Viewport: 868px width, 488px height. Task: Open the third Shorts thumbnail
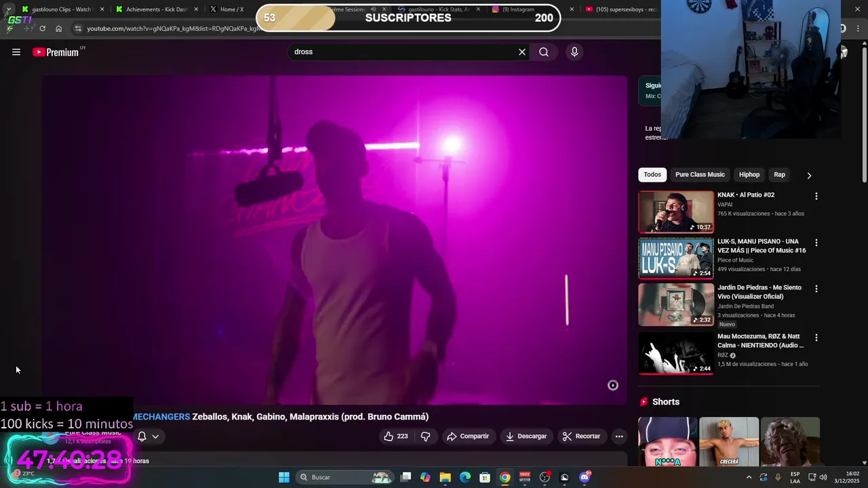(790, 442)
